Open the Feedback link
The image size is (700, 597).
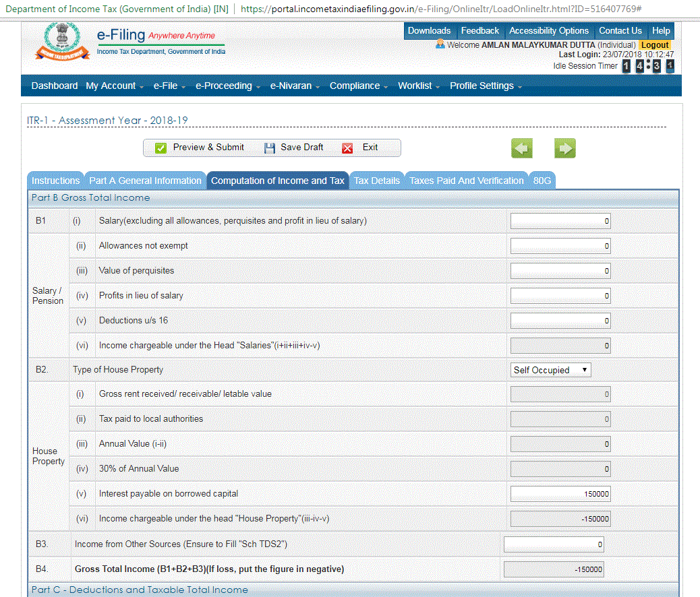480,31
